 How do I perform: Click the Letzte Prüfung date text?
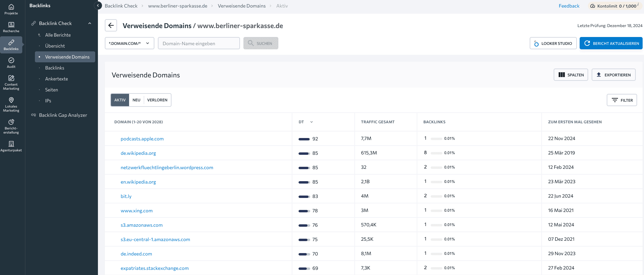(x=610, y=26)
